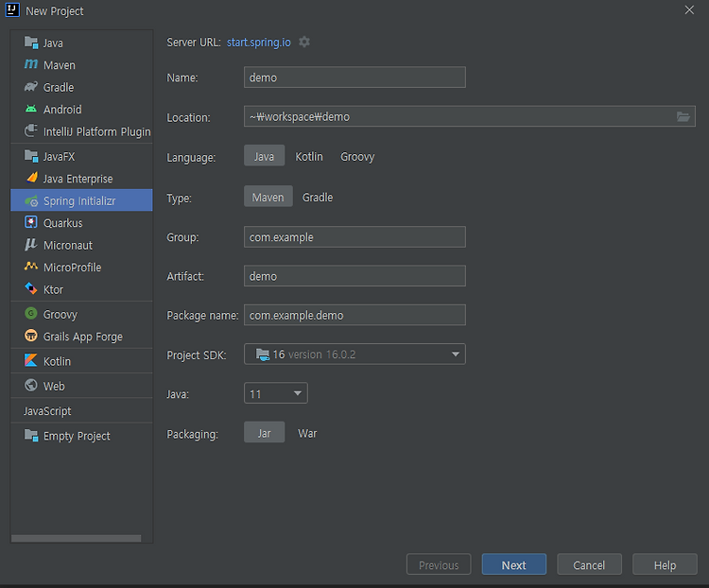This screenshot has width=709, height=588.
Task: Browse location with folder icon
Action: click(x=683, y=116)
